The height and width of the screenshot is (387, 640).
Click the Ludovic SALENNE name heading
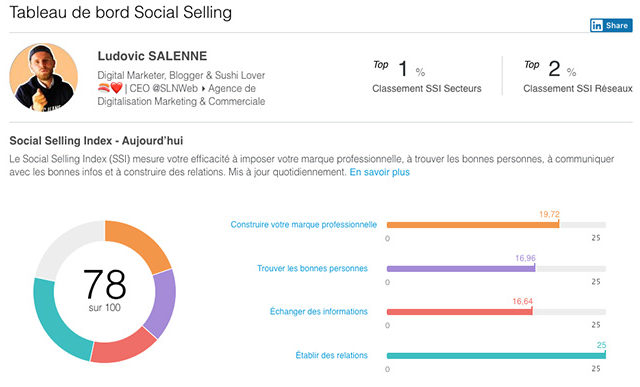[x=152, y=56]
